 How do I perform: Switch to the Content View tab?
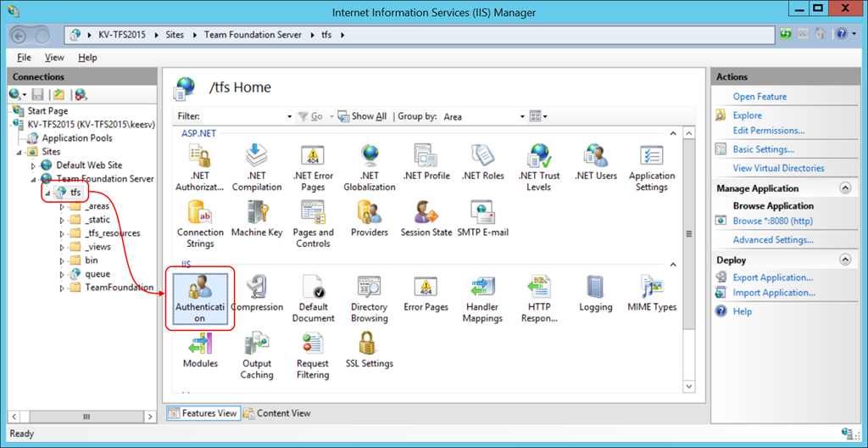(x=277, y=413)
